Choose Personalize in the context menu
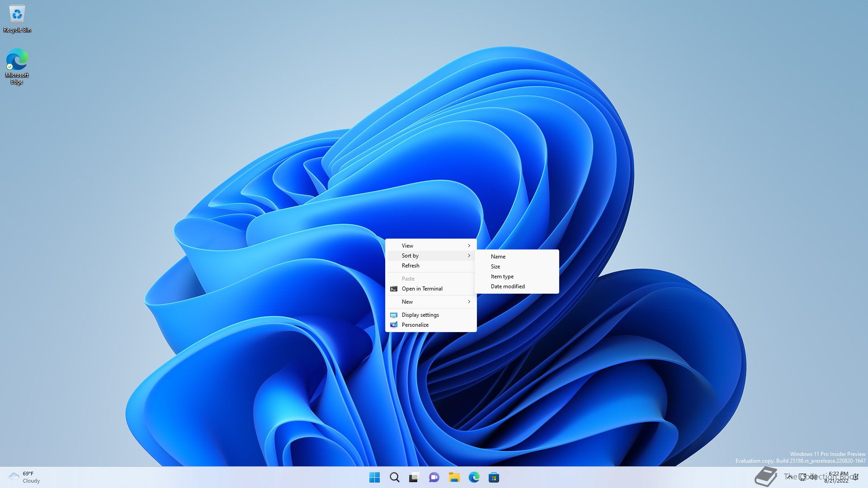 (431, 325)
